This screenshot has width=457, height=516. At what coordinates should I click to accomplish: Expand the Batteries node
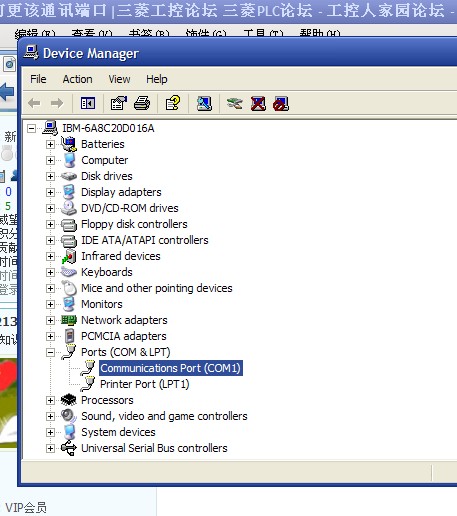50,144
